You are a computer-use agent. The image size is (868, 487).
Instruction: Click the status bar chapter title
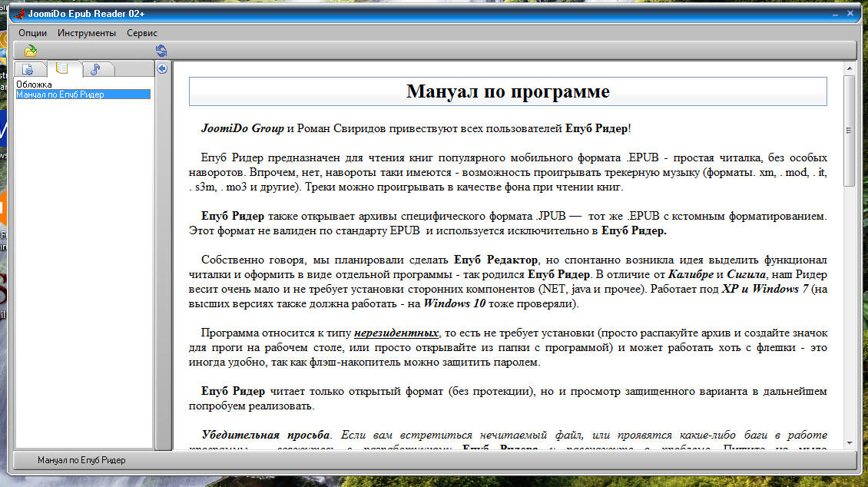coord(81,460)
